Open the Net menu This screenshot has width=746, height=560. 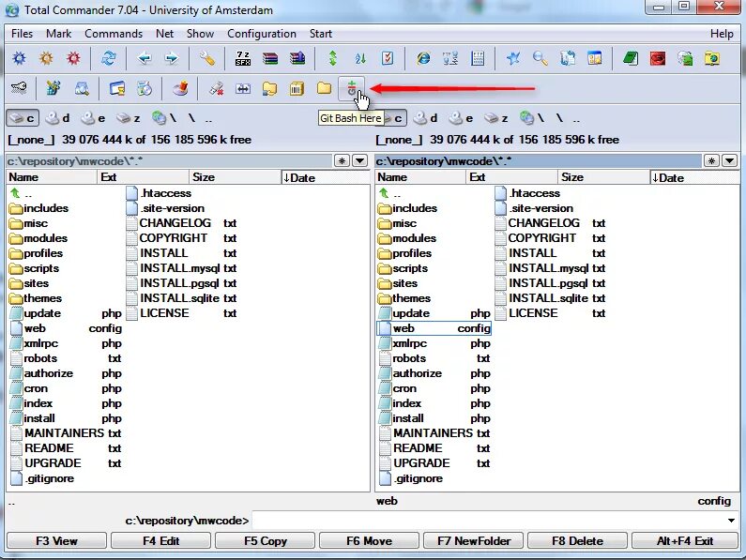tap(164, 34)
